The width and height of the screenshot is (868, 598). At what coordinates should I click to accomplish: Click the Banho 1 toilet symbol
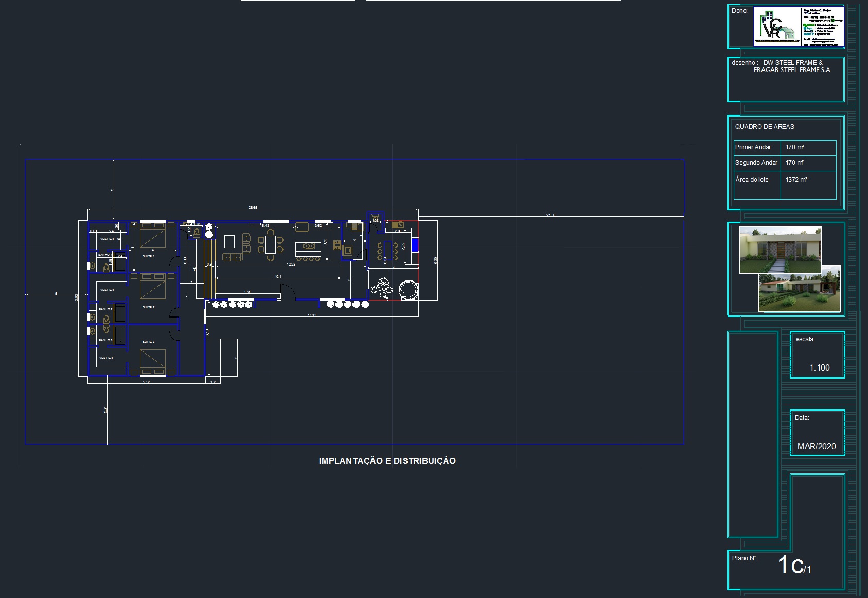[x=107, y=267]
